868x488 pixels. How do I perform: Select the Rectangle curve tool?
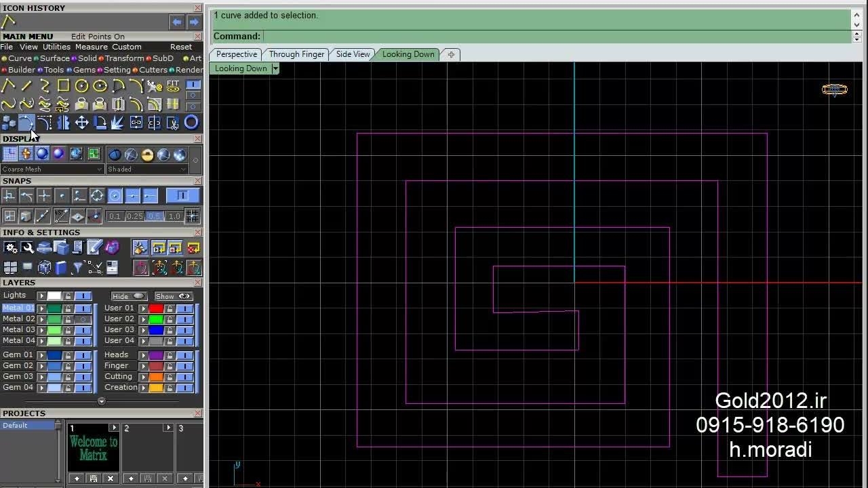(x=63, y=86)
